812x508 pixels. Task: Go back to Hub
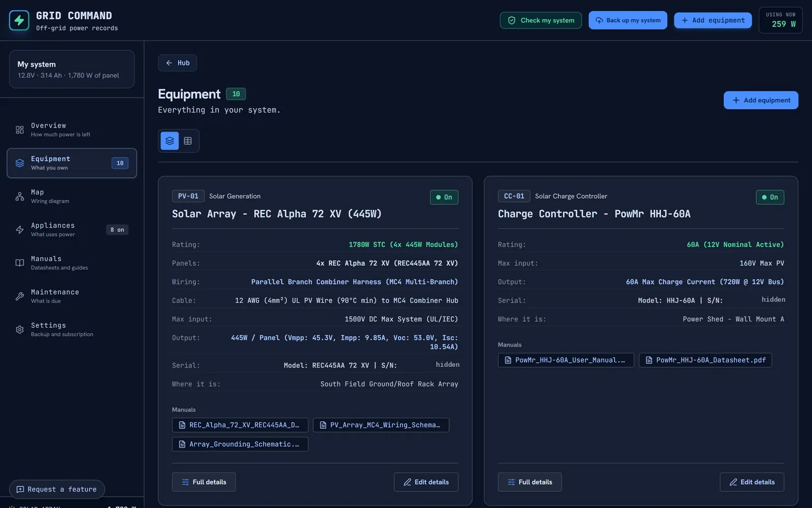click(177, 63)
